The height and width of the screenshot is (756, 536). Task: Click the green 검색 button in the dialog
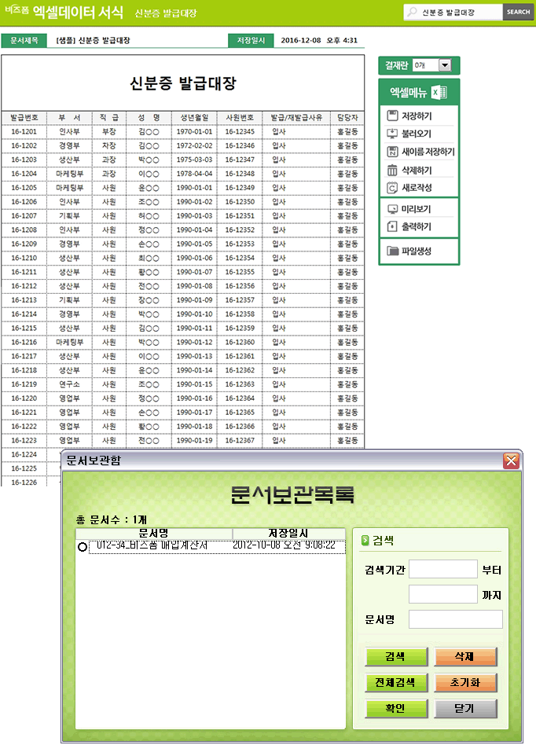click(x=396, y=657)
